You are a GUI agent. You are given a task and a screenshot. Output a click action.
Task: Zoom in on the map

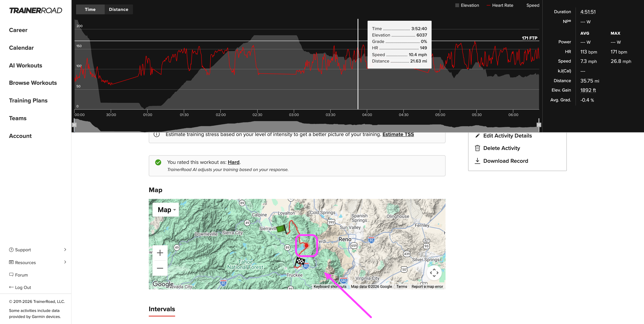(160, 253)
